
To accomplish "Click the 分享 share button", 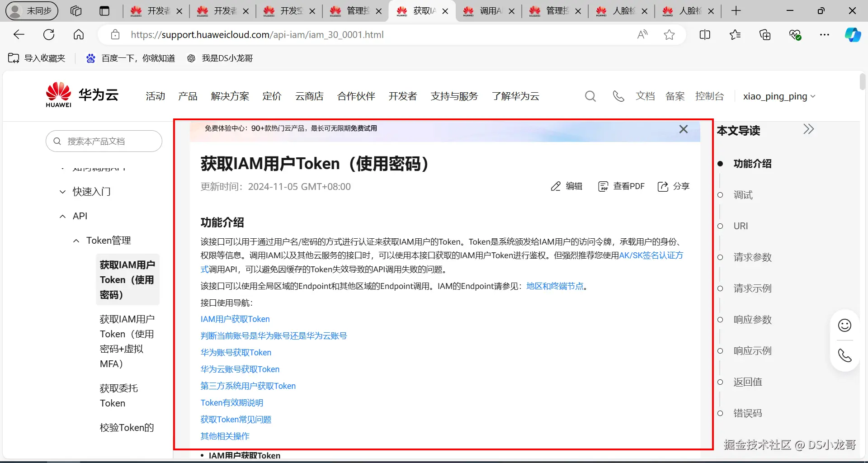I will [673, 186].
